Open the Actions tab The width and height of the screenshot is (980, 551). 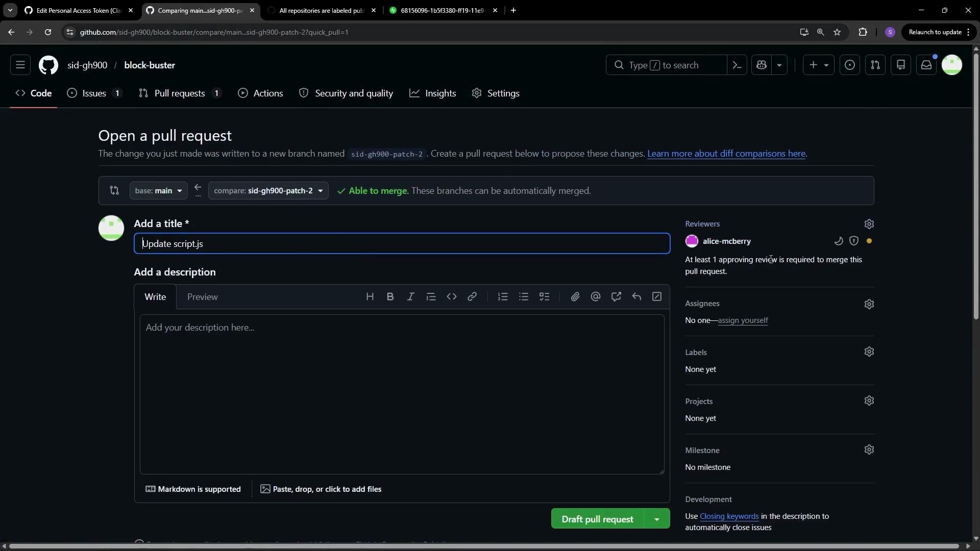click(x=261, y=93)
